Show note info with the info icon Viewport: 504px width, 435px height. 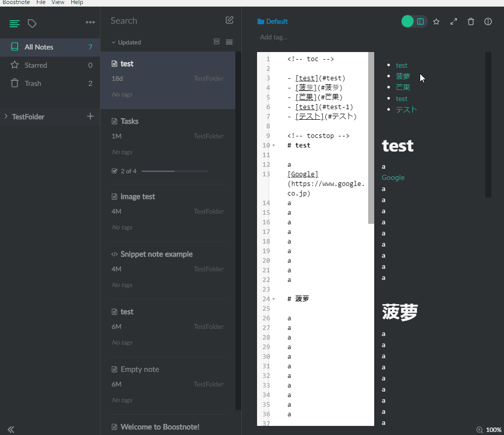pos(488,22)
